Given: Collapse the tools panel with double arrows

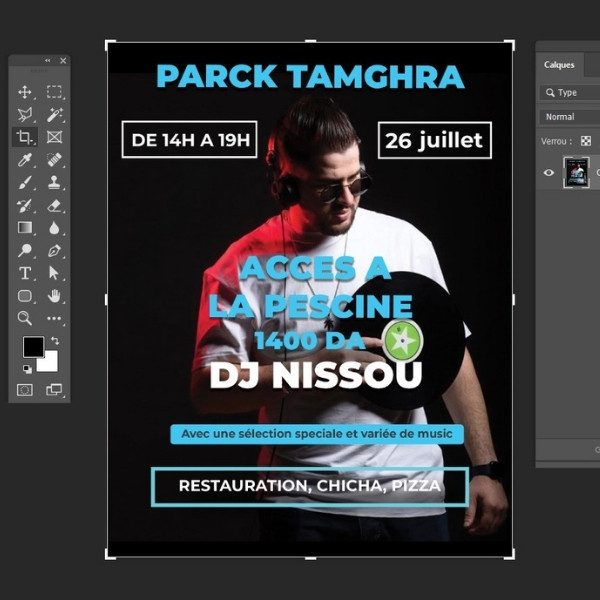Looking at the screenshot, I should point(48,61).
